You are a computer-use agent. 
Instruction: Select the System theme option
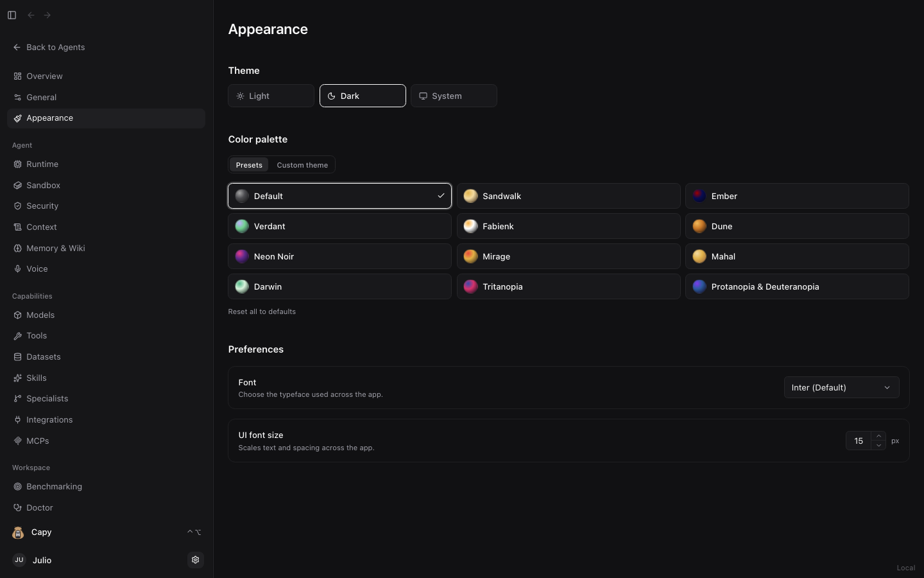[454, 96]
